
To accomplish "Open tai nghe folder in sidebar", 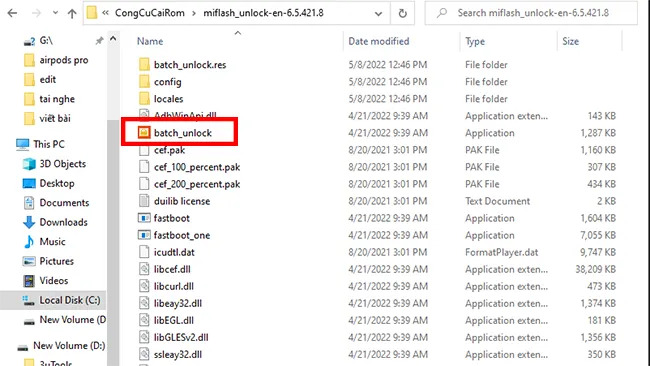I will coord(57,99).
